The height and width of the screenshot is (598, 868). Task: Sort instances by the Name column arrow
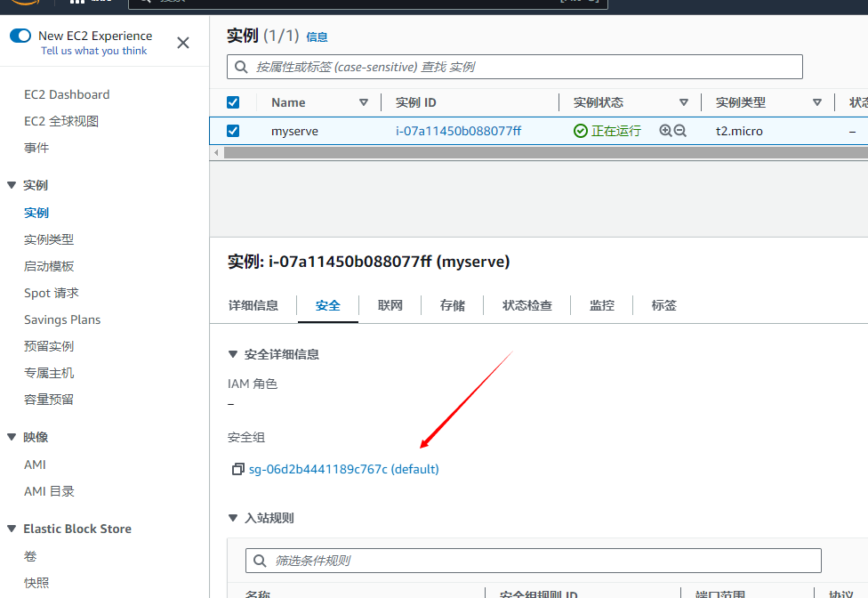364,102
